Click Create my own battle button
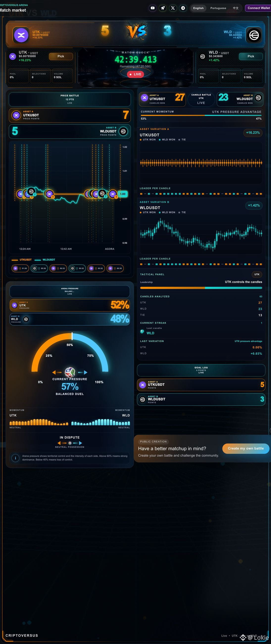The width and height of the screenshot is (271, 644). coord(246,448)
